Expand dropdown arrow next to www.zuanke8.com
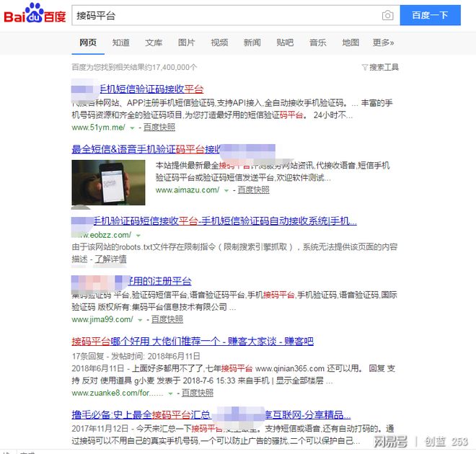Image resolution: width=476 pixels, height=454 pixels. pos(171,393)
